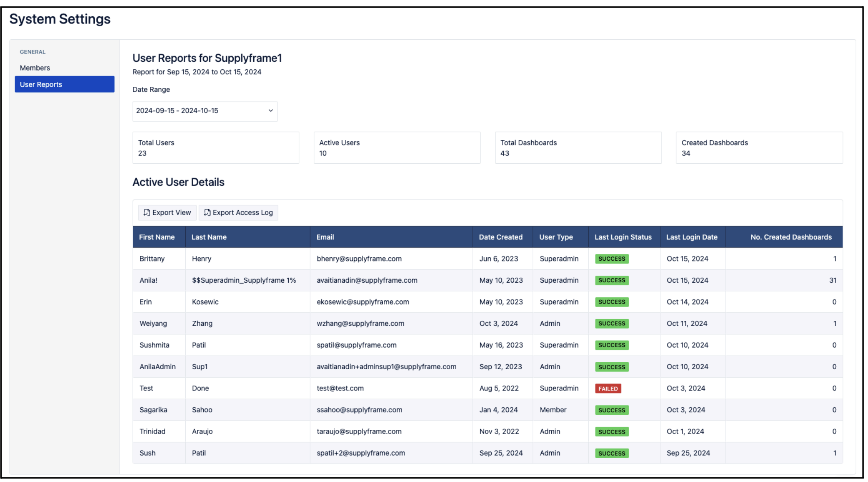Click SUCCESS badge in Sush Patil row
Viewport: 868px width, 482px height.
611,453
